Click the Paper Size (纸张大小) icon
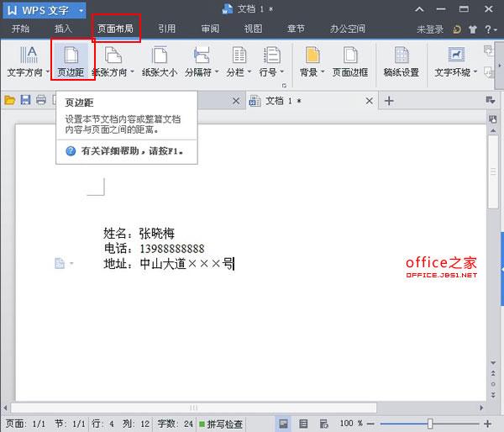Viewport: 504px width, 432px height. tap(160, 55)
